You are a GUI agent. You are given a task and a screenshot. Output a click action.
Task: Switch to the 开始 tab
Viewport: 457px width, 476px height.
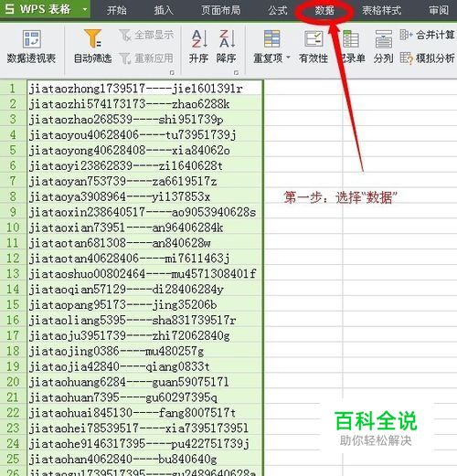point(117,10)
